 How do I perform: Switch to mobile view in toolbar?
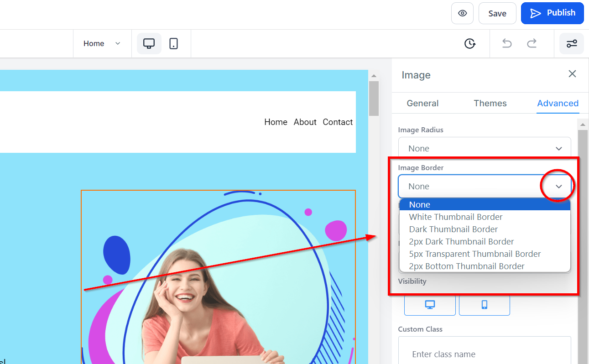173,44
